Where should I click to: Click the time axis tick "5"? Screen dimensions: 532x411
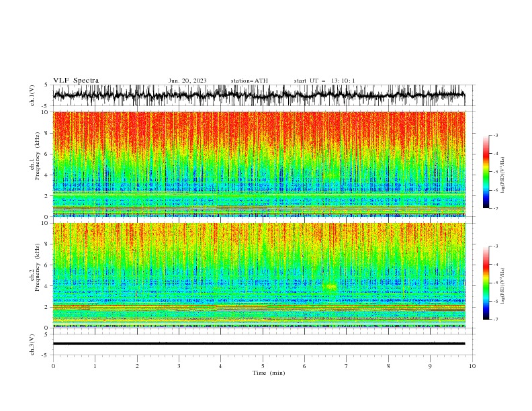pyautogui.click(x=263, y=366)
